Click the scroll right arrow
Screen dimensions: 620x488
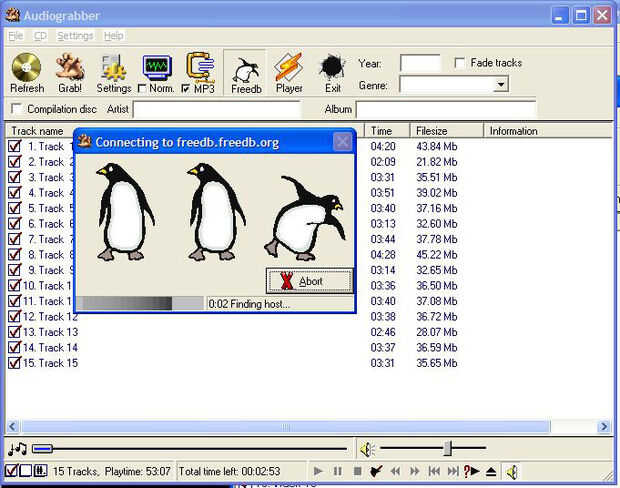(604, 427)
